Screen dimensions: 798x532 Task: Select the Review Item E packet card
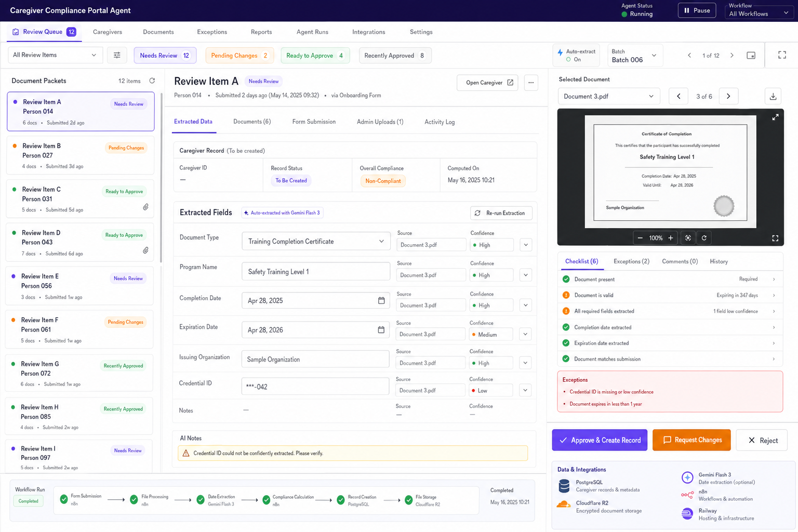point(79,286)
